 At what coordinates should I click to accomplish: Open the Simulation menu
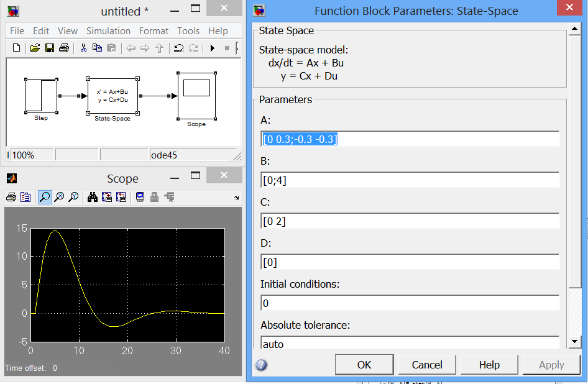coord(108,30)
